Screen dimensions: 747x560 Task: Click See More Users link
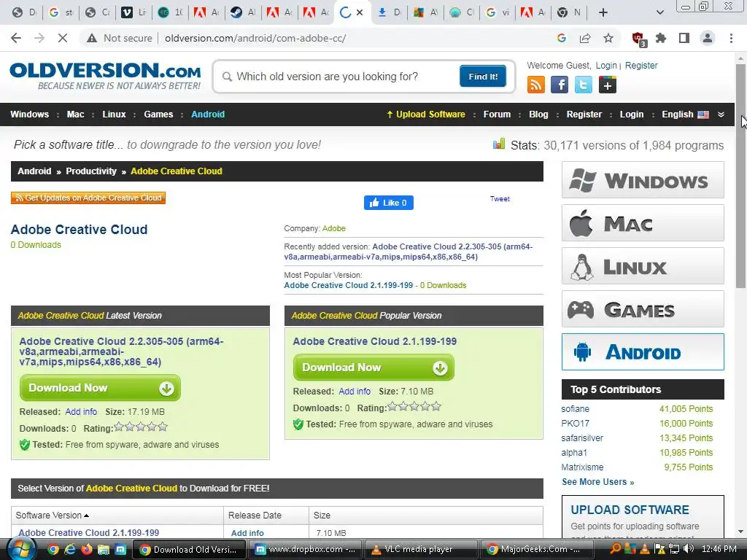[598, 482]
